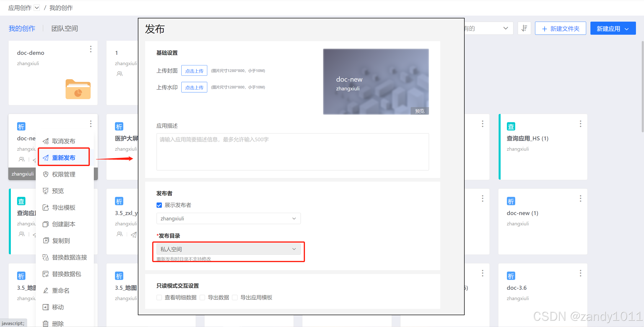Click the 预览 label on cover thumbnail

[419, 111]
